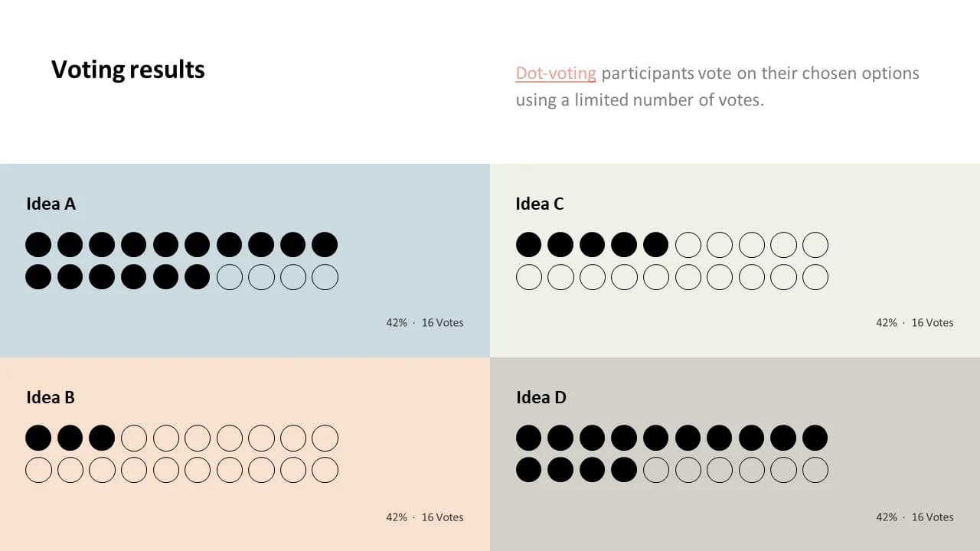Click the 16 Votes label under Idea A
Viewport: 980px width, 551px height.
(x=443, y=323)
